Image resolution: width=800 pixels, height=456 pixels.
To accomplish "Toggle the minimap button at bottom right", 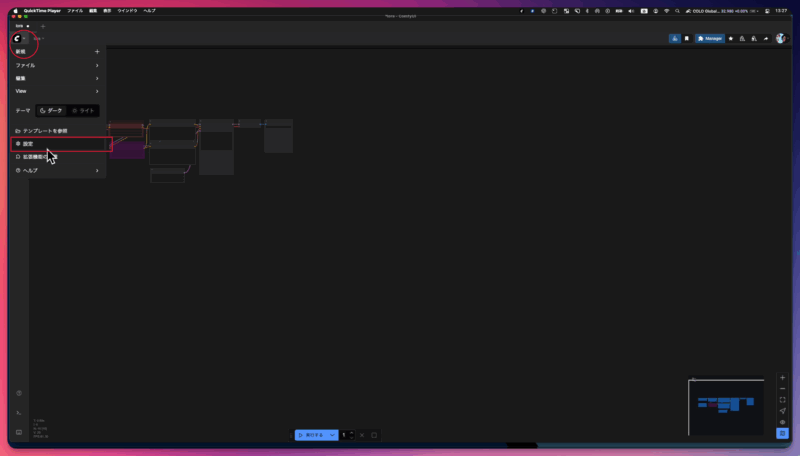I will [x=782, y=433].
